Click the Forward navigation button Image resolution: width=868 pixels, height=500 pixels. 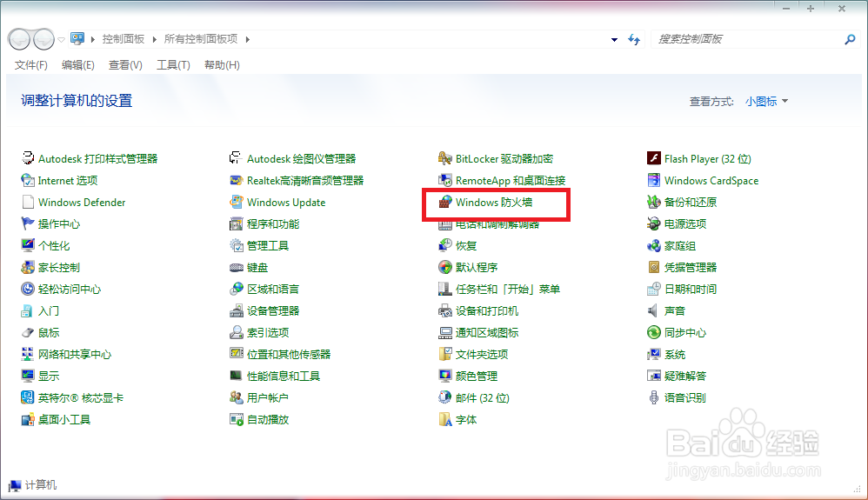pyautogui.click(x=43, y=39)
